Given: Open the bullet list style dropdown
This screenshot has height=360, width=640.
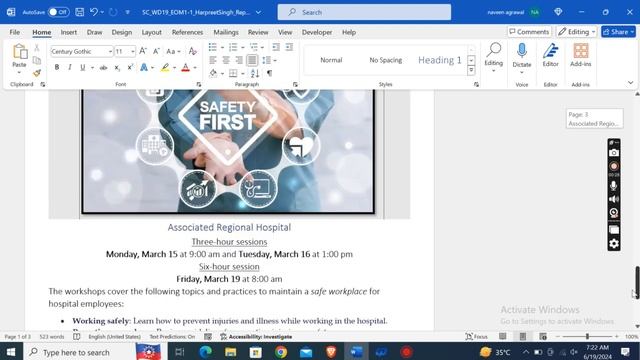Looking at the screenshot, I should point(222,47).
